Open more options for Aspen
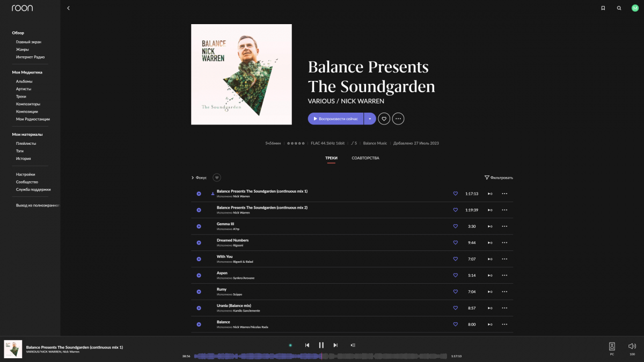Screen dimensions: 644x362 pos(504,275)
